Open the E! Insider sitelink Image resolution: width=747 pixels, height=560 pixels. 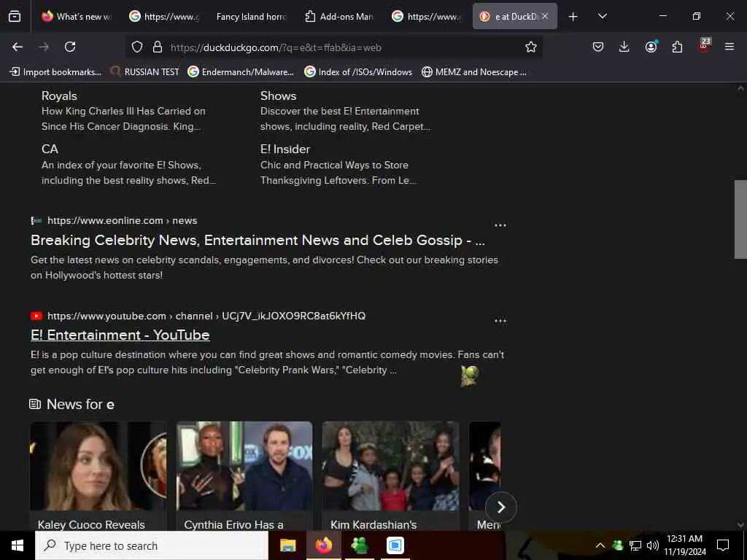tap(285, 149)
